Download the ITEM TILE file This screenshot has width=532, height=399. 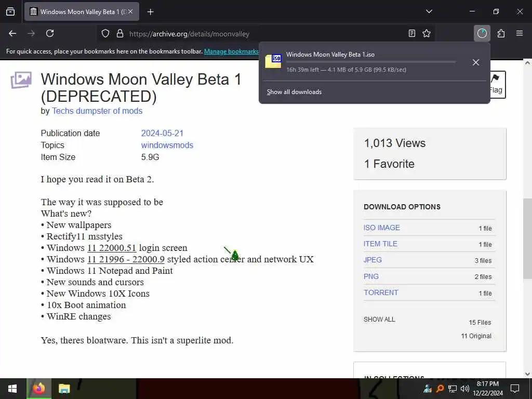(380, 244)
